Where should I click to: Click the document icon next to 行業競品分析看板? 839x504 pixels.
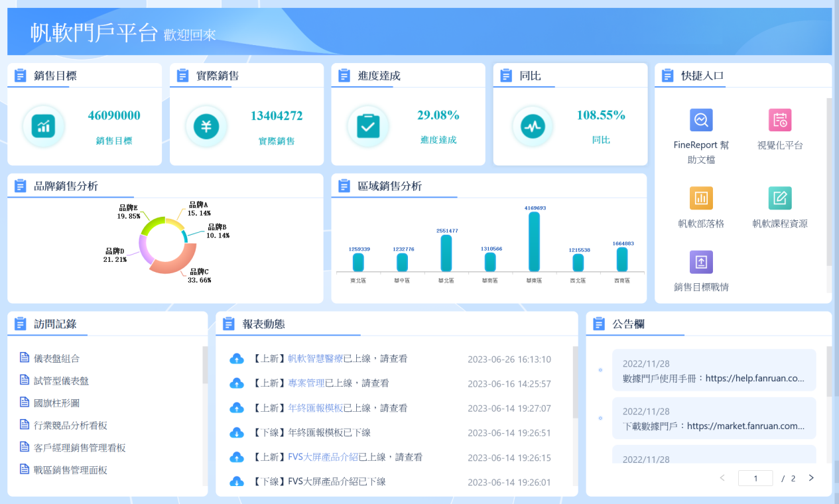(25, 425)
